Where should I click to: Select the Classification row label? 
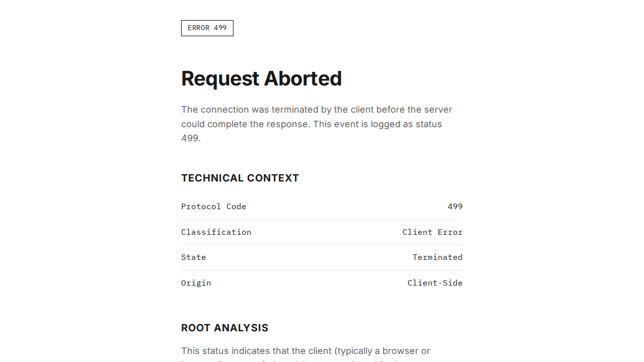[x=216, y=232]
